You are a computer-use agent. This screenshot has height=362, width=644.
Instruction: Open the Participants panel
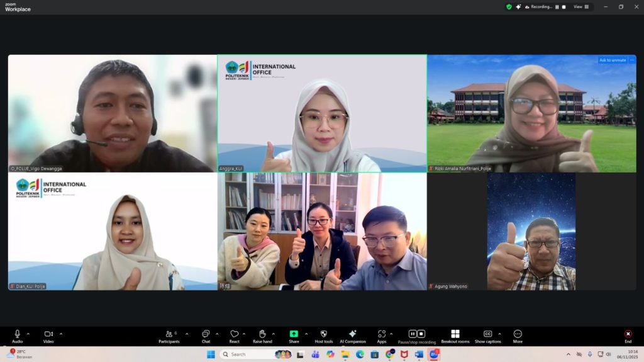[169, 334]
